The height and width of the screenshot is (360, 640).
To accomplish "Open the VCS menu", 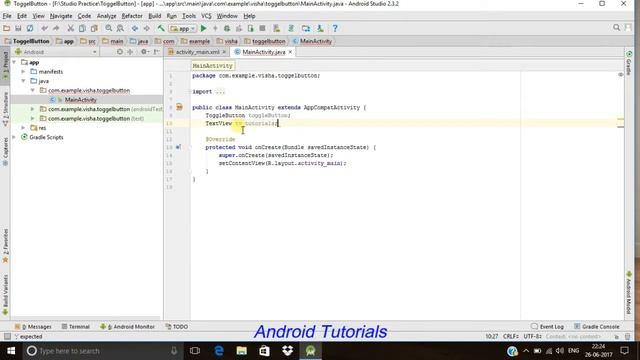I will 206,16.
